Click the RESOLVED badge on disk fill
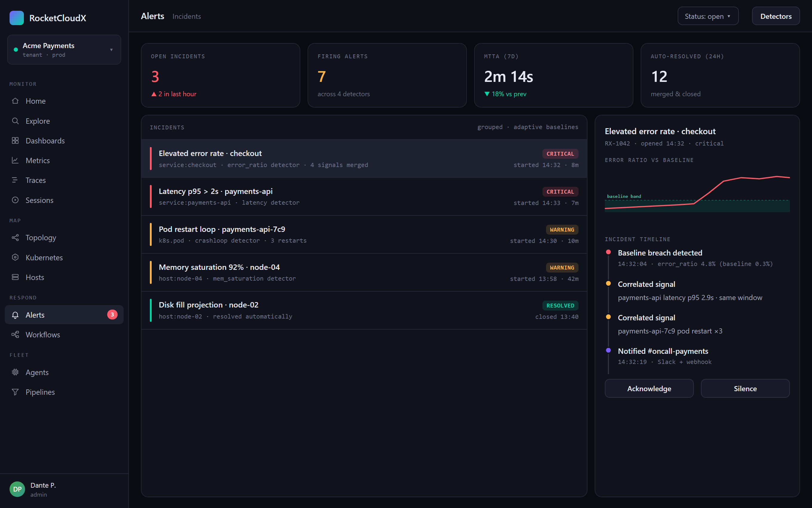 pyautogui.click(x=560, y=305)
